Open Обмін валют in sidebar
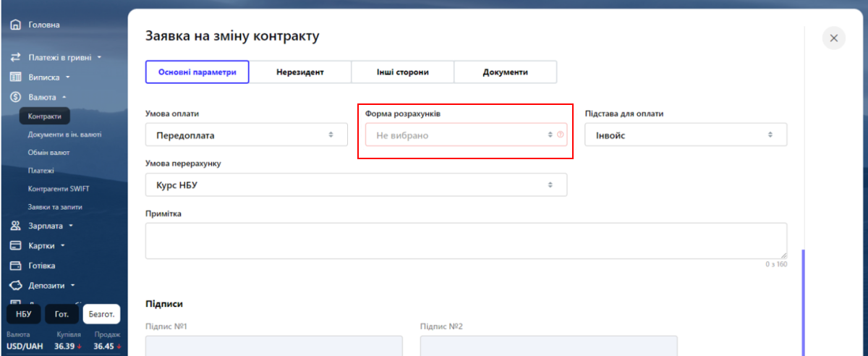 pos(49,153)
